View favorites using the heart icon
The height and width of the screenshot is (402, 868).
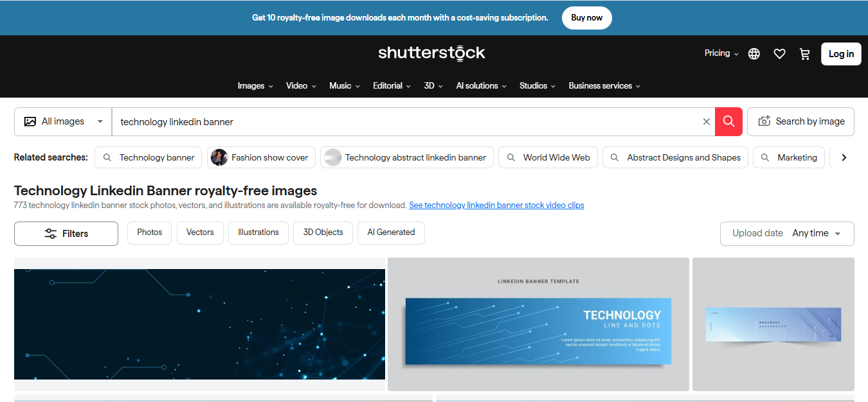click(779, 54)
